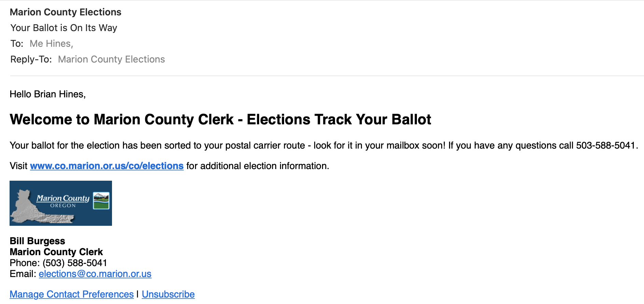
Task: Click the signature phone number (503) 588-5041
Action: pos(75,263)
